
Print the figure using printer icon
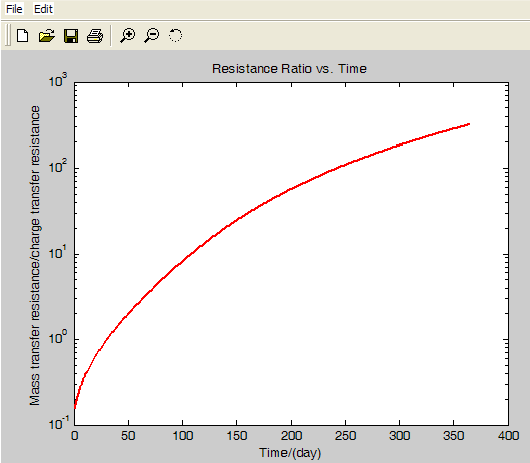(x=95, y=35)
